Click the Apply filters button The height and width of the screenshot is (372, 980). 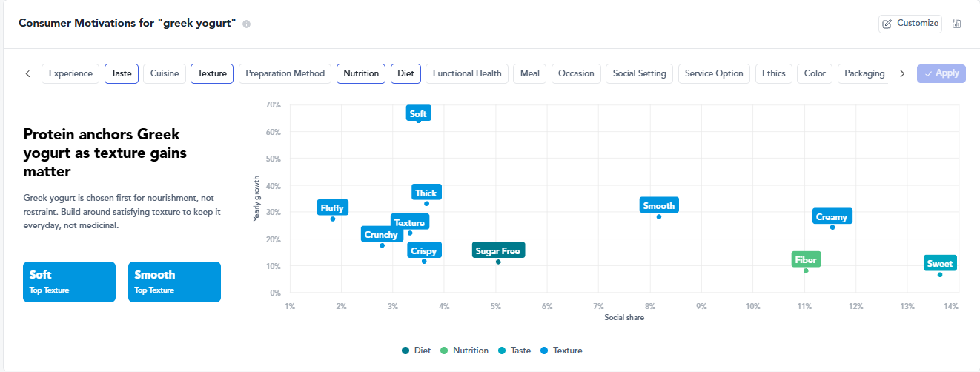click(x=941, y=73)
